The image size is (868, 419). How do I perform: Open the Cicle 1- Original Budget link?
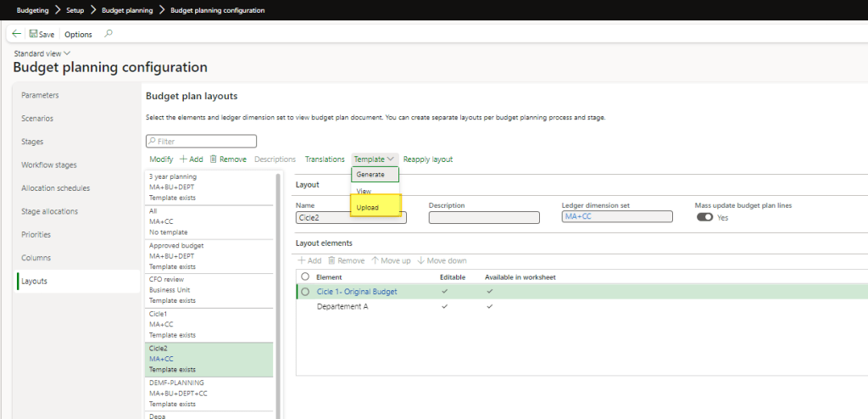[x=356, y=292]
